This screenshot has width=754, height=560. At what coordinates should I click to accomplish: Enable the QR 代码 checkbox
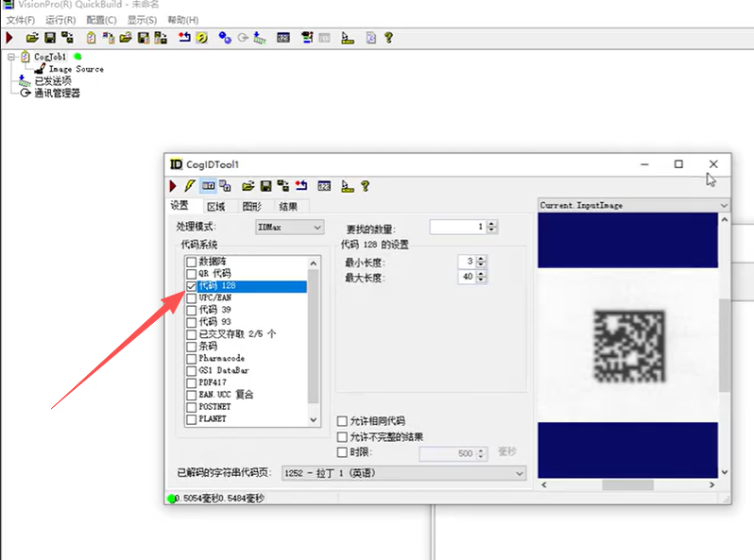point(192,274)
